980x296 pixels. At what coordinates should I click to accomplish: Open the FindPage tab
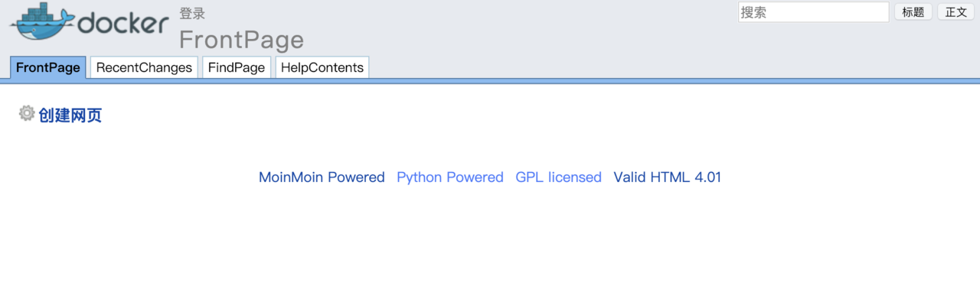click(x=237, y=67)
